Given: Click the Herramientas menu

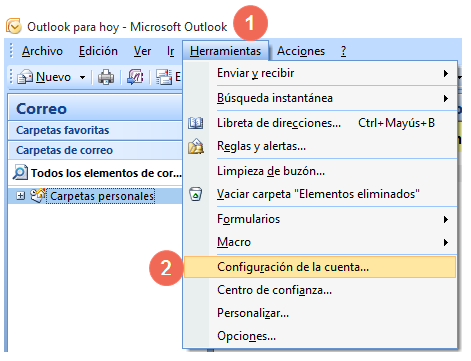Looking at the screenshot, I should tap(225, 51).
